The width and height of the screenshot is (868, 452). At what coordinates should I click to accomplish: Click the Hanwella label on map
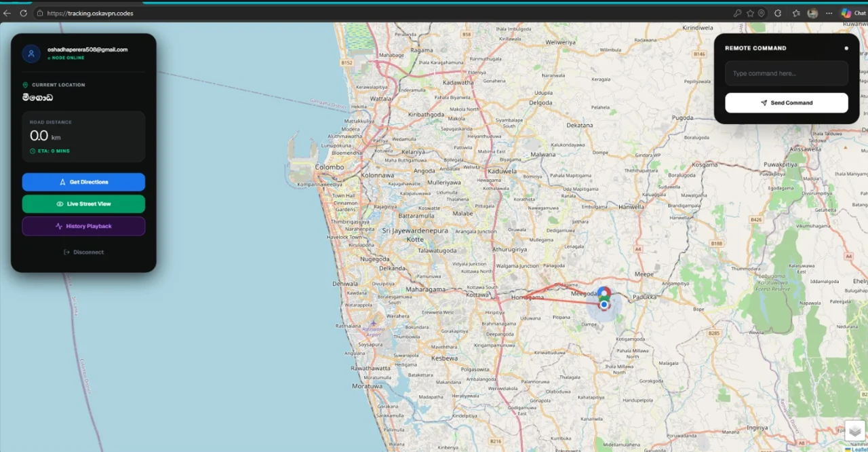click(x=631, y=206)
